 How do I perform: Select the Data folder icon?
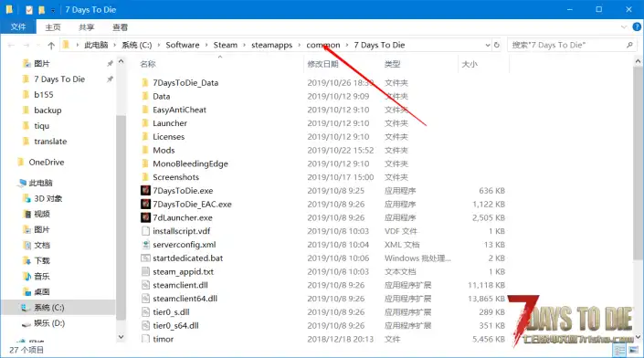pyautogui.click(x=145, y=97)
